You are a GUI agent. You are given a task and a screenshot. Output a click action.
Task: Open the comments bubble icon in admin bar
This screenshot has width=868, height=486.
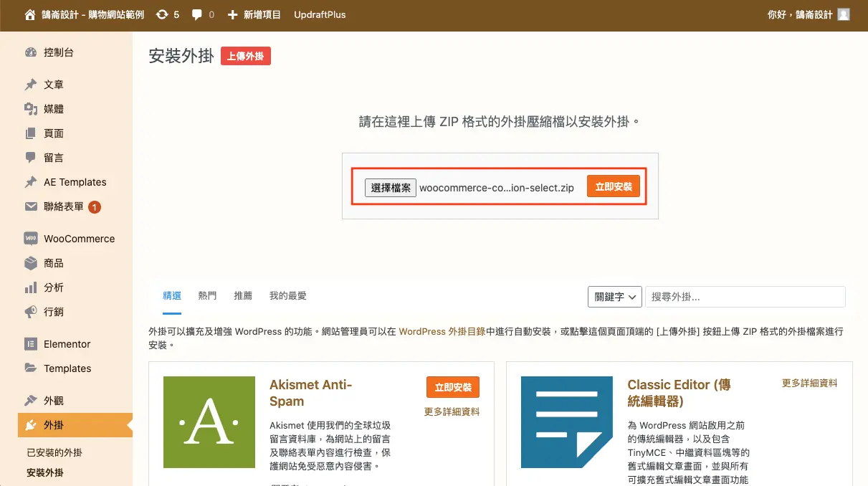(x=197, y=14)
